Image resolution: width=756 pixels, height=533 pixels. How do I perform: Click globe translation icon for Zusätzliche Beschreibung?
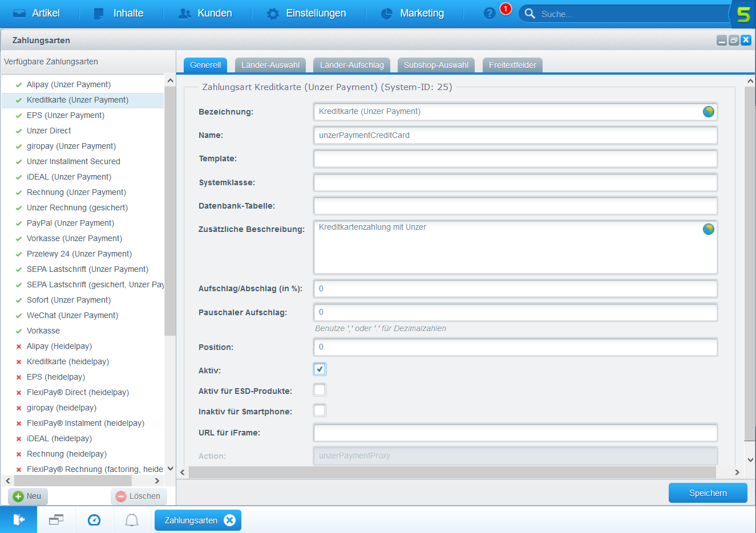(x=708, y=229)
